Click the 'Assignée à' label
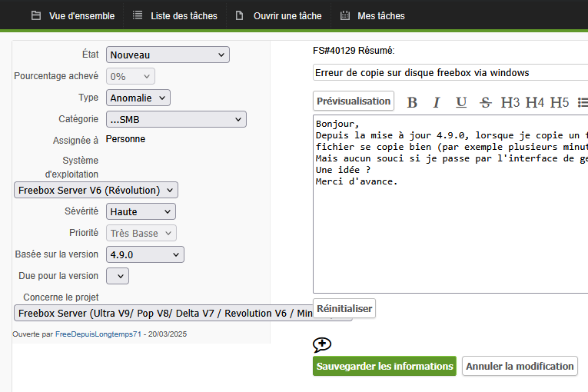Image resolution: width=588 pixels, height=392 pixels. [x=75, y=141]
